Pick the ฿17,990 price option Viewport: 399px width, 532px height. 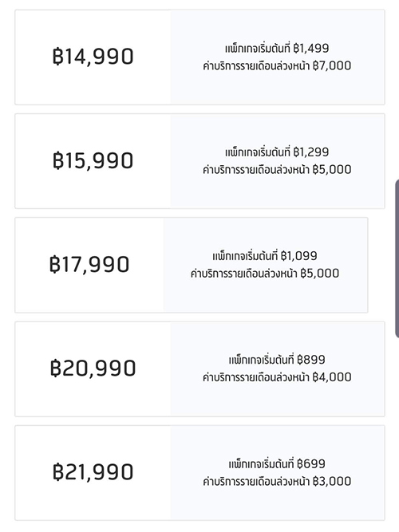pyautogui.click(x=192, y=265)
